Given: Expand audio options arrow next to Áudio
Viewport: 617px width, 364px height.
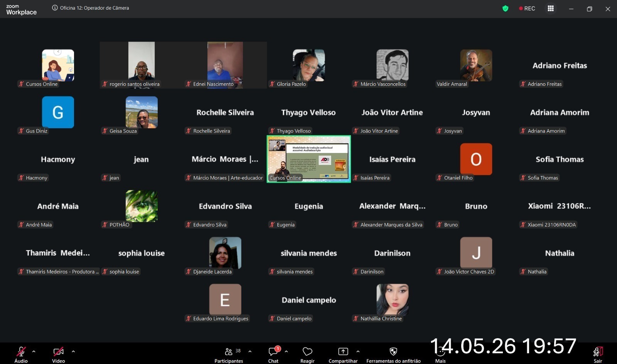Looking at the screenshot, I should tap(34, 351).
